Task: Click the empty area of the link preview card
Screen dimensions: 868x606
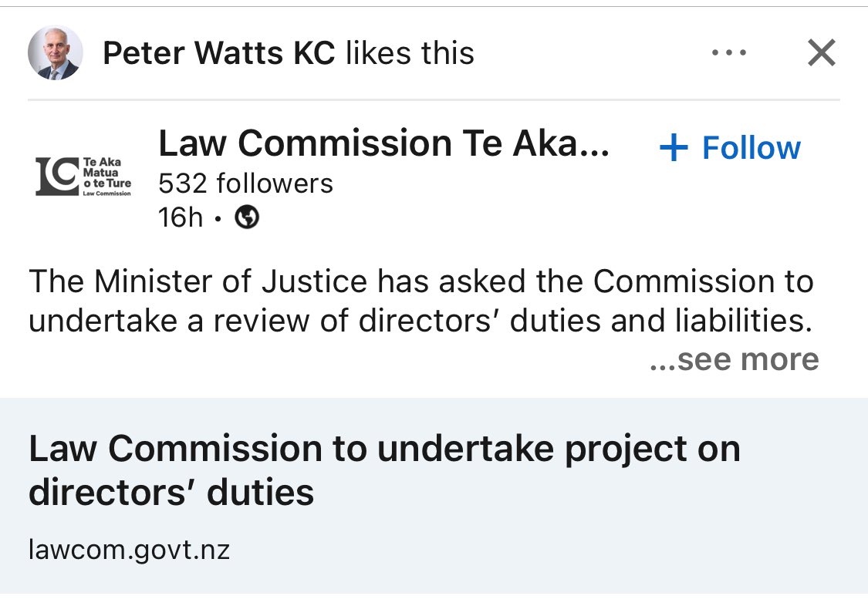Action: (x=617, y=540)
